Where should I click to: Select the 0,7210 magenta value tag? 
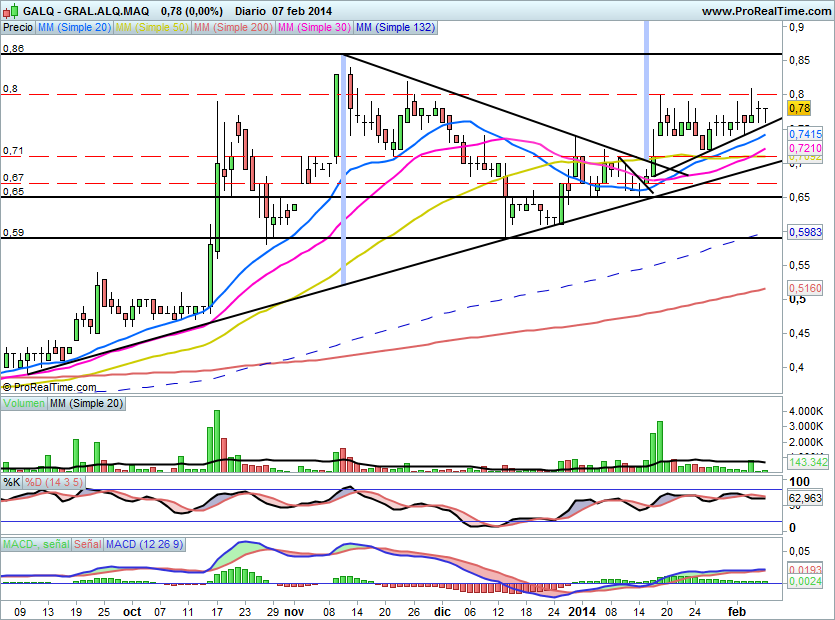(x=805, y=148)
